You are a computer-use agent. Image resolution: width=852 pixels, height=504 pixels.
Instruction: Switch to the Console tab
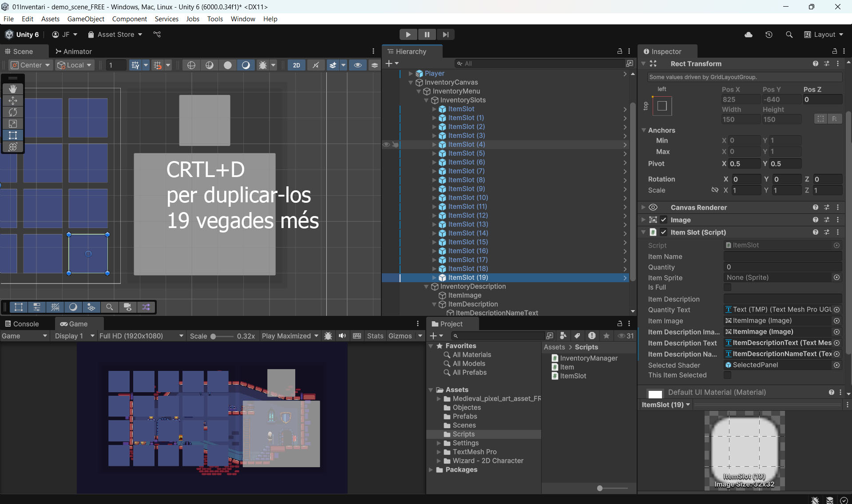tap(22, 324)
